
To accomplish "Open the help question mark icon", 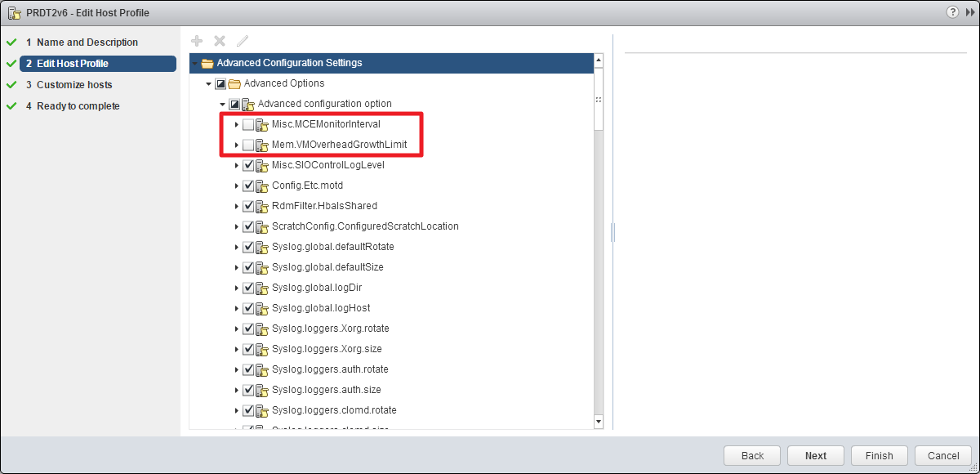I will pos(952,12).
